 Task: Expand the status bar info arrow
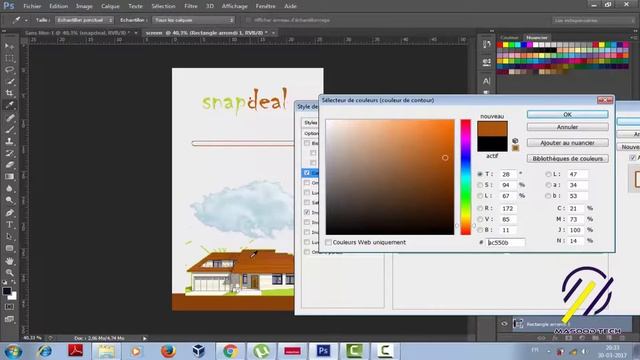[144, 338]
